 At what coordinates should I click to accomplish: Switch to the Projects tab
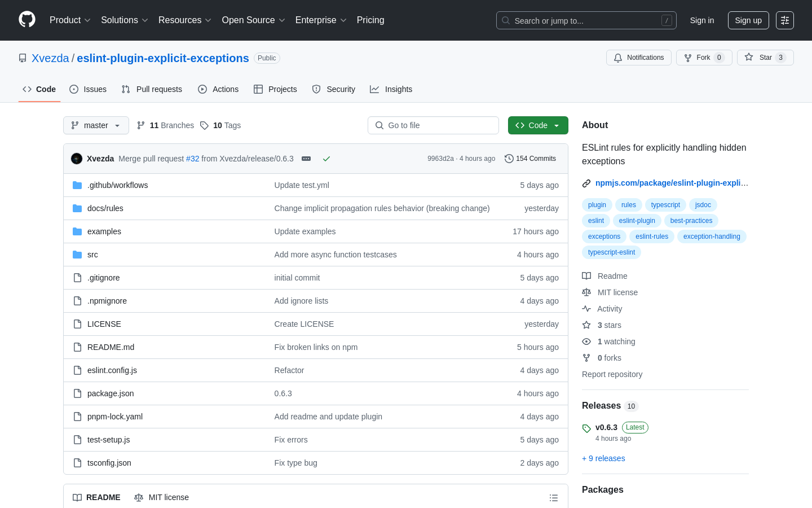[x=275, y=89]
